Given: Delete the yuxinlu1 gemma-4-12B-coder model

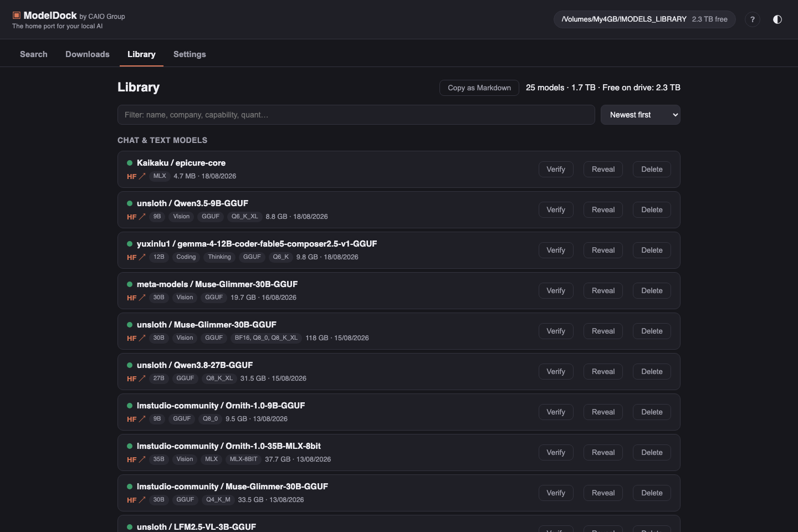Looking at the screenshot, I should coord(652,250).
